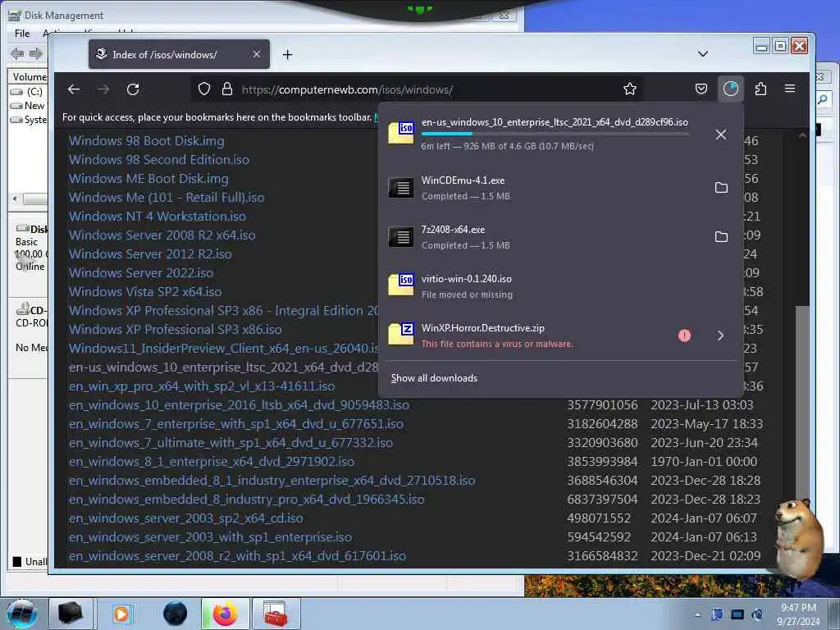Screen dimensions: 840x630
Task: Click the size 3577901056 table cell
Action: [602, 405]
